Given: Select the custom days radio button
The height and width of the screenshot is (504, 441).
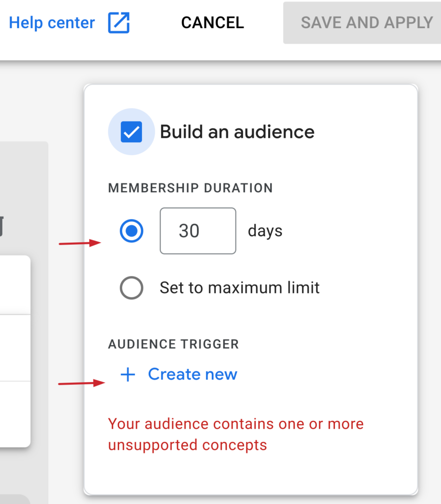Looking at the screenshot, I should tap(132, 231).
